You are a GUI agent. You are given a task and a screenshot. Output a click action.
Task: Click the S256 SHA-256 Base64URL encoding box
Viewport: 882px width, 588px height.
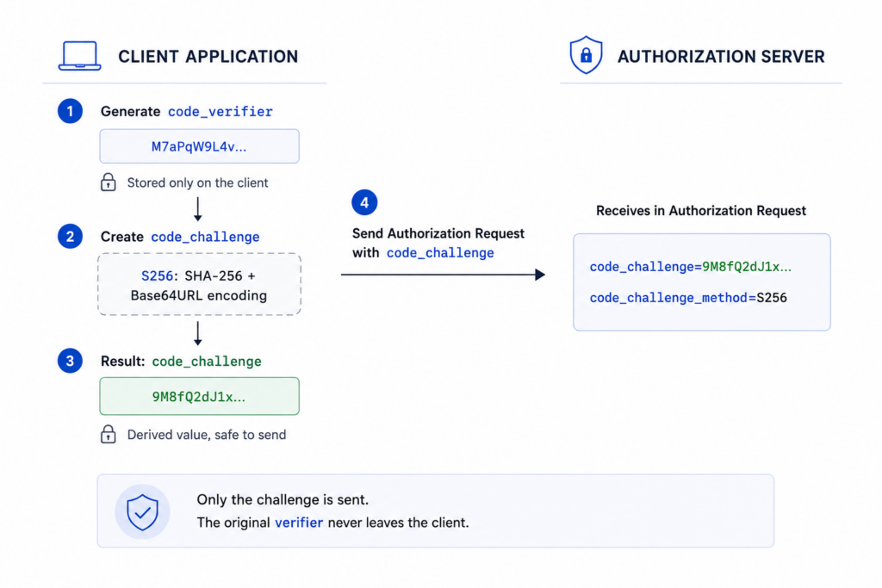199,284
